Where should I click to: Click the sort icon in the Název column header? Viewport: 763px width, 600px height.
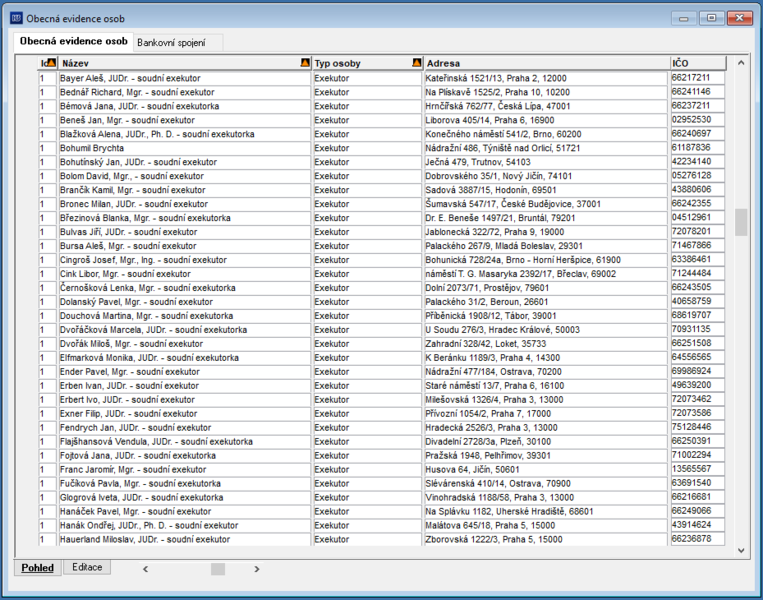[305, 63]
